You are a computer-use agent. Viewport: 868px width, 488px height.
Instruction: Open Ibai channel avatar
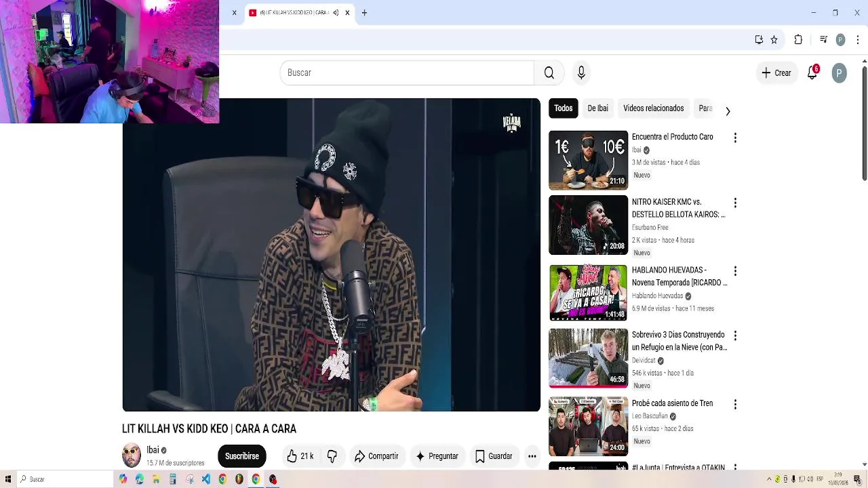tap(132, 455)
